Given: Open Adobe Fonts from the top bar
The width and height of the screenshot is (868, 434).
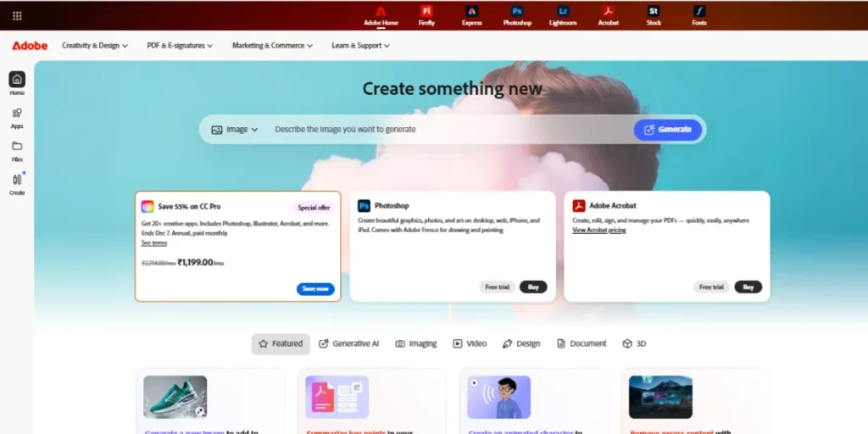Looking at the screenshot, I should (x=698, y=14).
